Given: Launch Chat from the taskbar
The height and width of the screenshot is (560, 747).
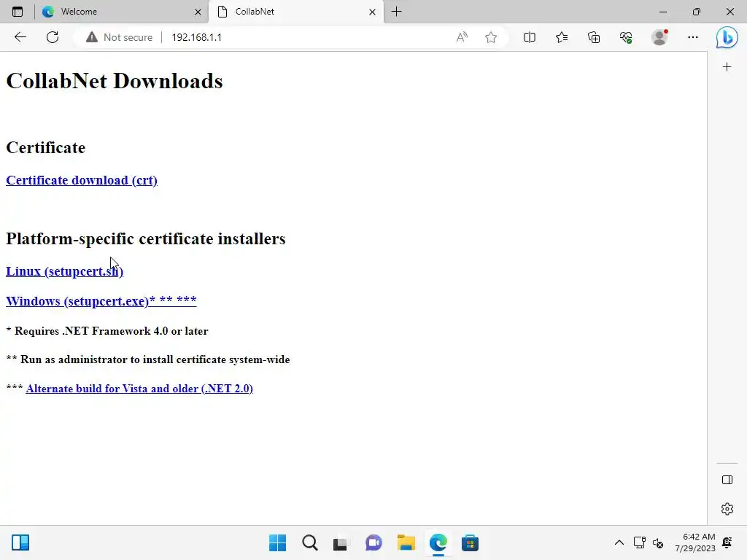Looking at the screenshot, I should (373, 542).
